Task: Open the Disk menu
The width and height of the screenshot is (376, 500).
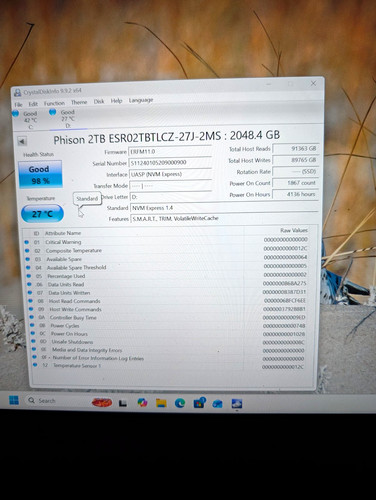Action: coord(99,101)
